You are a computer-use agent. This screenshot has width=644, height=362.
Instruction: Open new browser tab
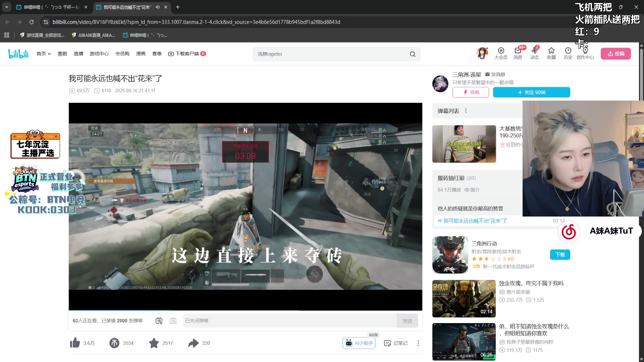178,7
